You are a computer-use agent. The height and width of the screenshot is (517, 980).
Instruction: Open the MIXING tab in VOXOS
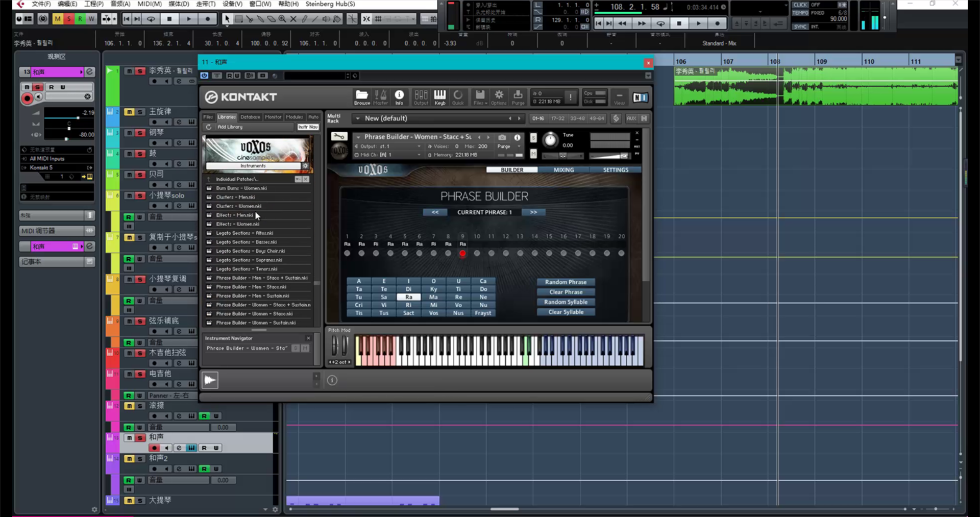coord(563,170)
